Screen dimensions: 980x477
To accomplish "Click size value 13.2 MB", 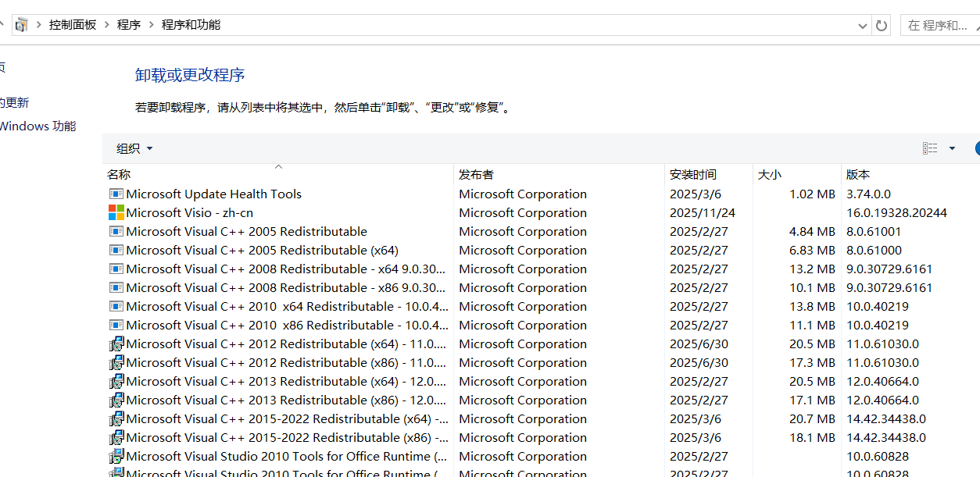I will [812, 269].
